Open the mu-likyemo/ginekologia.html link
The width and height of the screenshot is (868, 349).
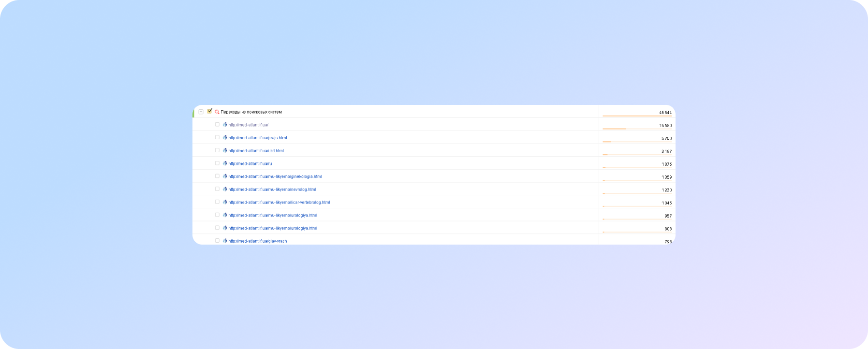(275, 176)
